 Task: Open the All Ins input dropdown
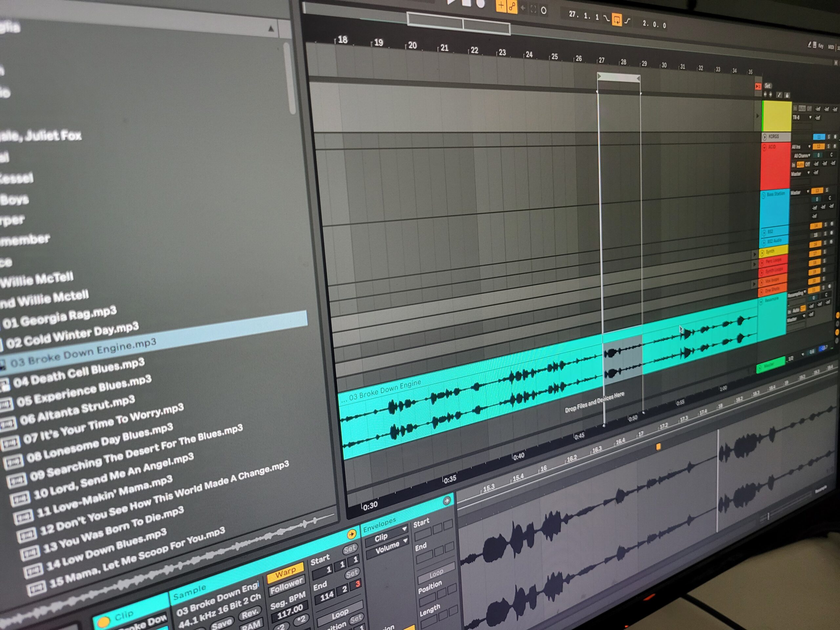pos(801,147)
